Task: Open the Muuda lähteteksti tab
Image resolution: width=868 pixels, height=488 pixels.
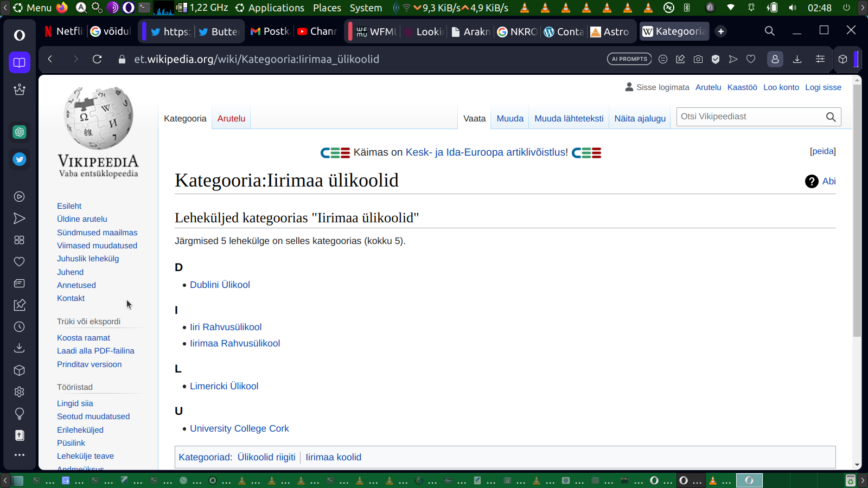Action: 569,119
